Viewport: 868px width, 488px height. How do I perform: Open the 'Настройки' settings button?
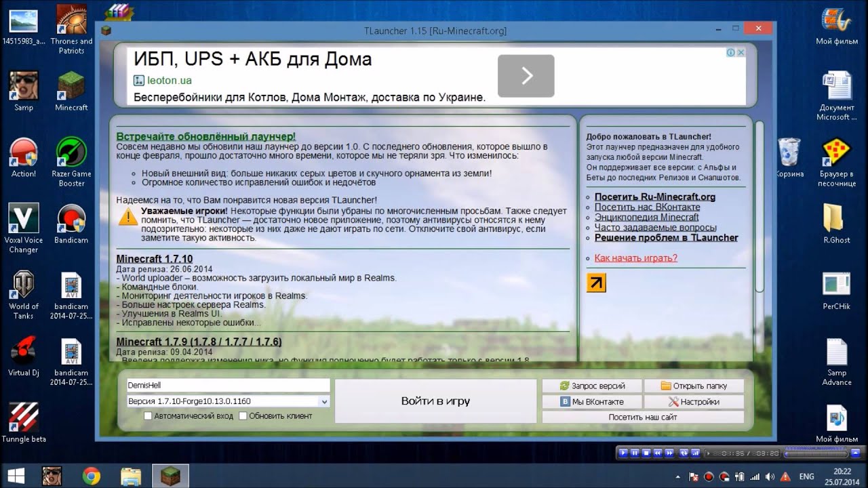coord(694,402)
